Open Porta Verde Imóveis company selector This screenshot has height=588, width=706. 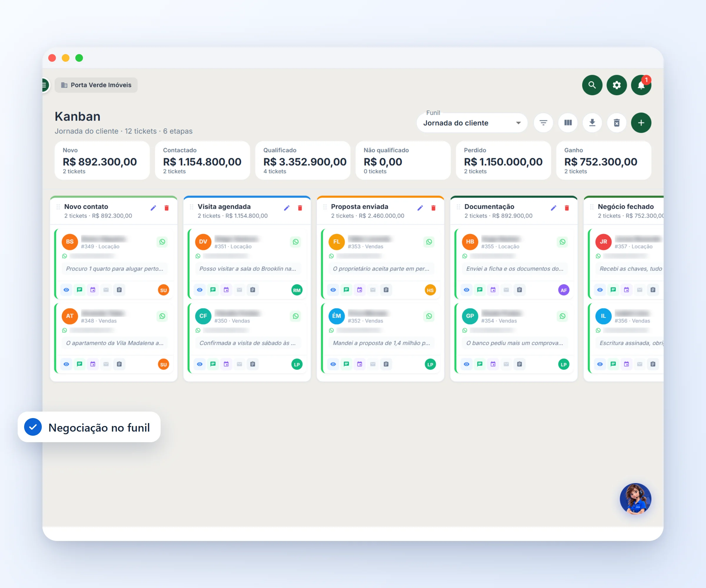96,85
